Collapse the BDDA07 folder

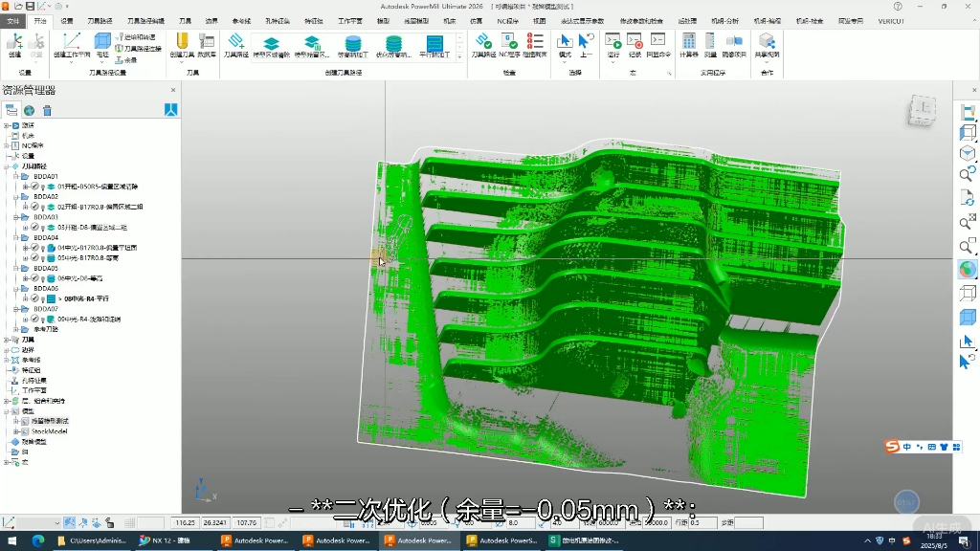coord(16,309)
